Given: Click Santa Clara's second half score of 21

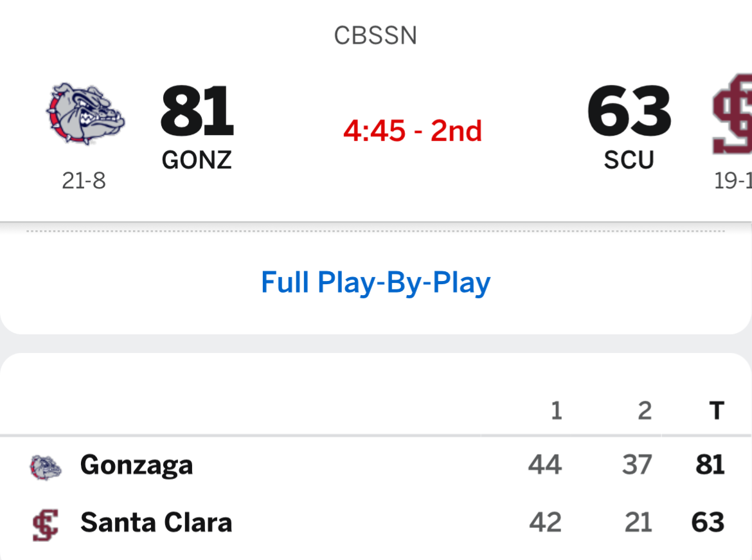Looking at the screenshot, I should coord(638,523).
